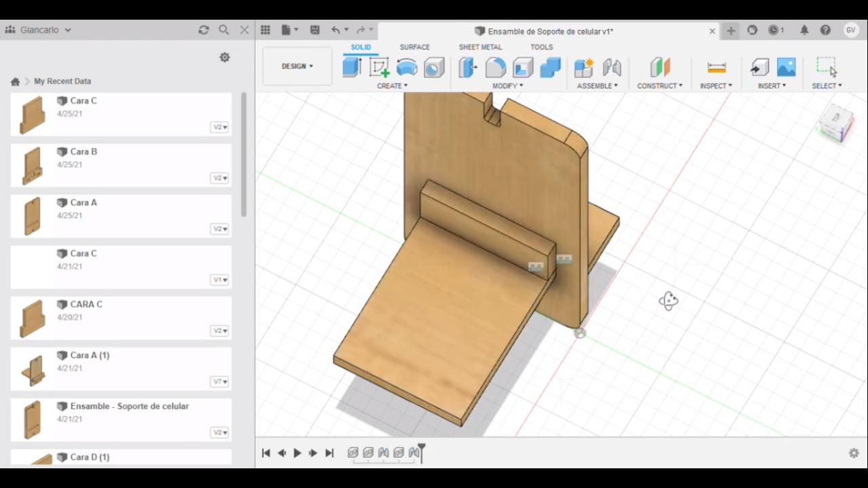Open a new design tab
Screen dimensions: 868x488
click(x=730, y=31)
